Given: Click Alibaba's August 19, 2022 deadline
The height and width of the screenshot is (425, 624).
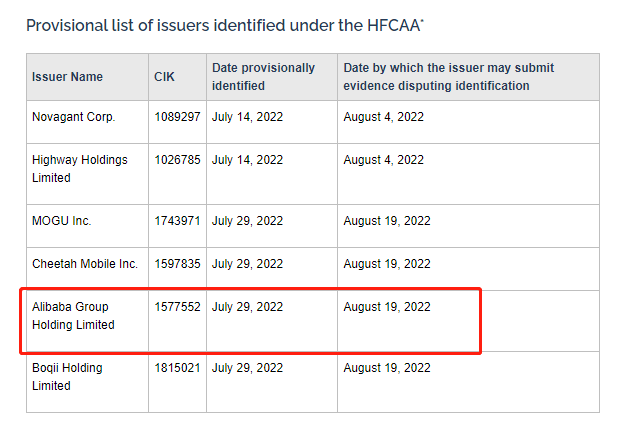Looking at the screenshot, I should click(387, 307).
